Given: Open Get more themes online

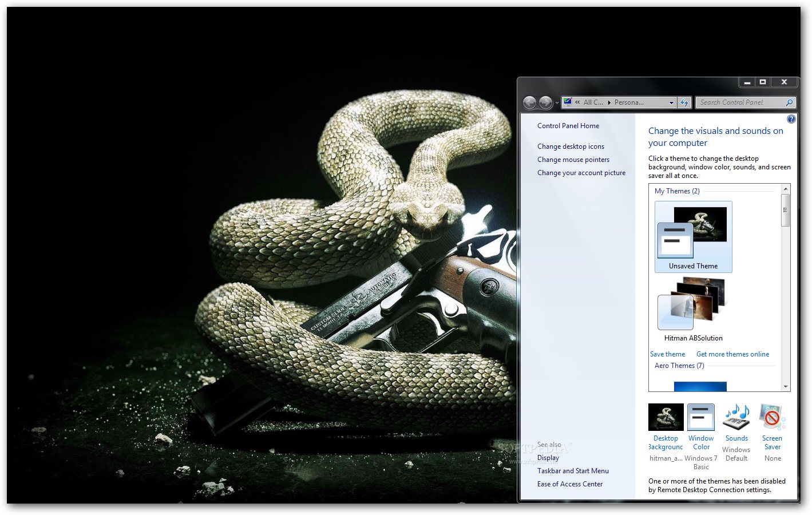Looking at the screenshot, I should [x=733, y=354].
